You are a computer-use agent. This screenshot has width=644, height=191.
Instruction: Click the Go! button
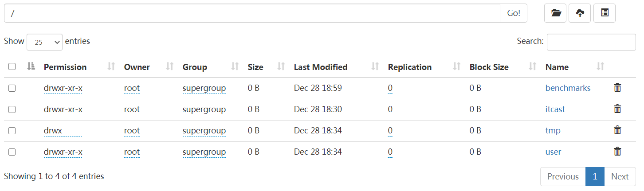click(x=514, y=13)
